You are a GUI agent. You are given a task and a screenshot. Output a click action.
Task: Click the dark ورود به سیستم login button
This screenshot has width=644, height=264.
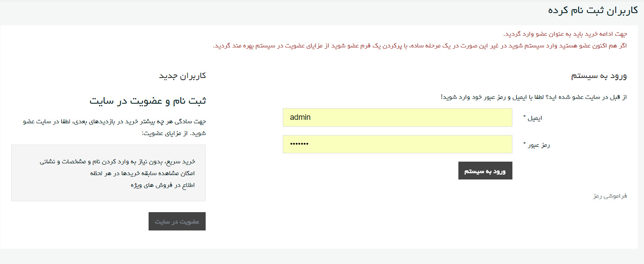[485, 171]
